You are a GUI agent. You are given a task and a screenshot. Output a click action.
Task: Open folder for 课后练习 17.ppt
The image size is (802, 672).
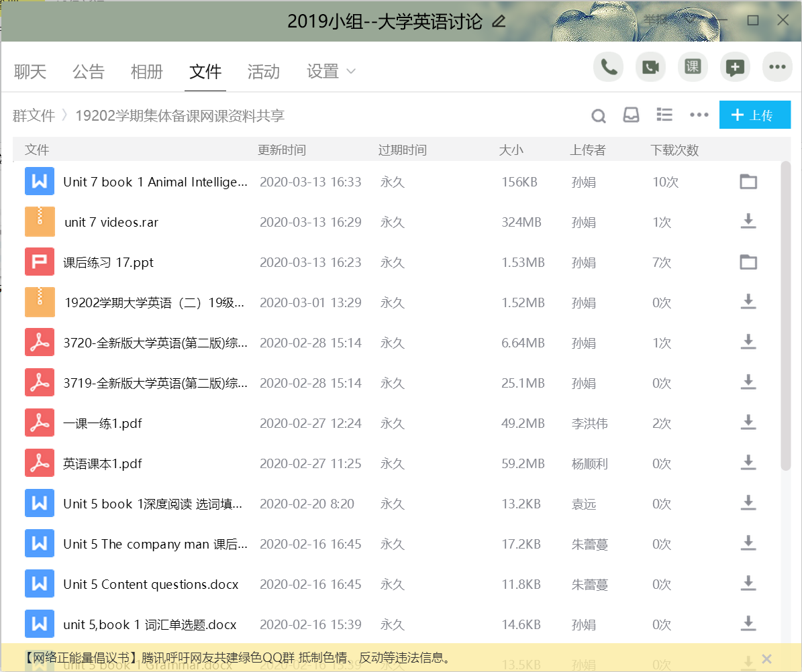pos(748,262)
